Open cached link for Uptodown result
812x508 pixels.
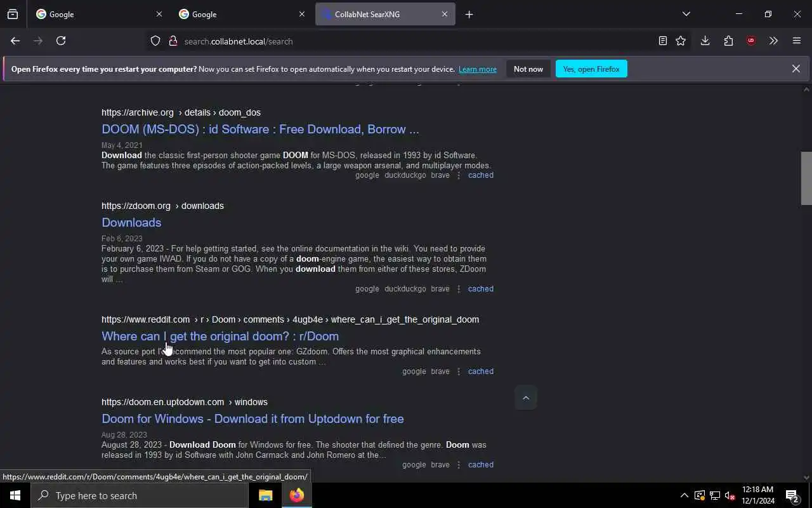(481, 465)
